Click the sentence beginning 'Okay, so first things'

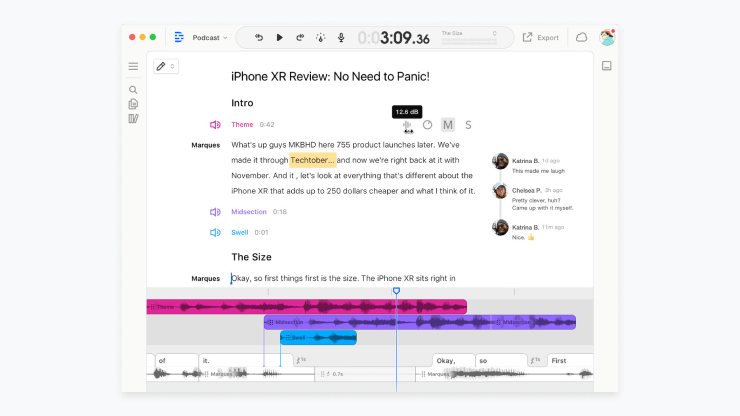[343, 279]
